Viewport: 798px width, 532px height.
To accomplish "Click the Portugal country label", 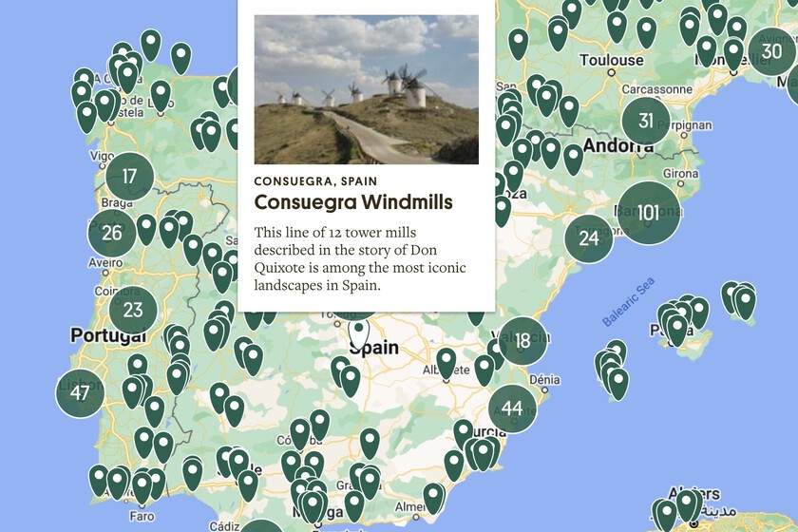I will point(108,335).
